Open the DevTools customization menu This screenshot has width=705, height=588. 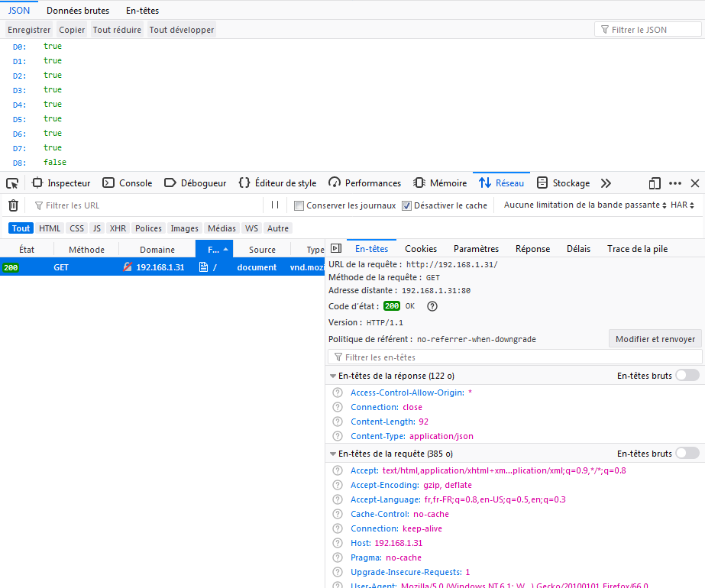click(x=675, y=183)
